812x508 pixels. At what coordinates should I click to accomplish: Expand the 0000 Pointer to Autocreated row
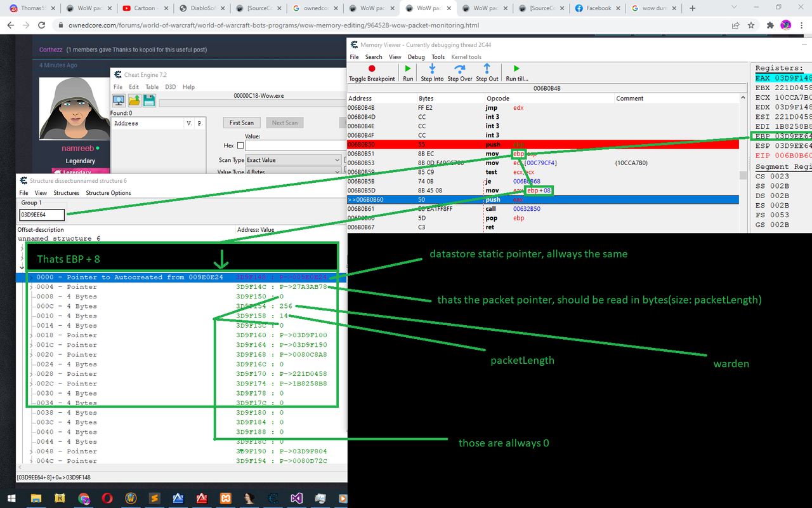pos(30,277)
